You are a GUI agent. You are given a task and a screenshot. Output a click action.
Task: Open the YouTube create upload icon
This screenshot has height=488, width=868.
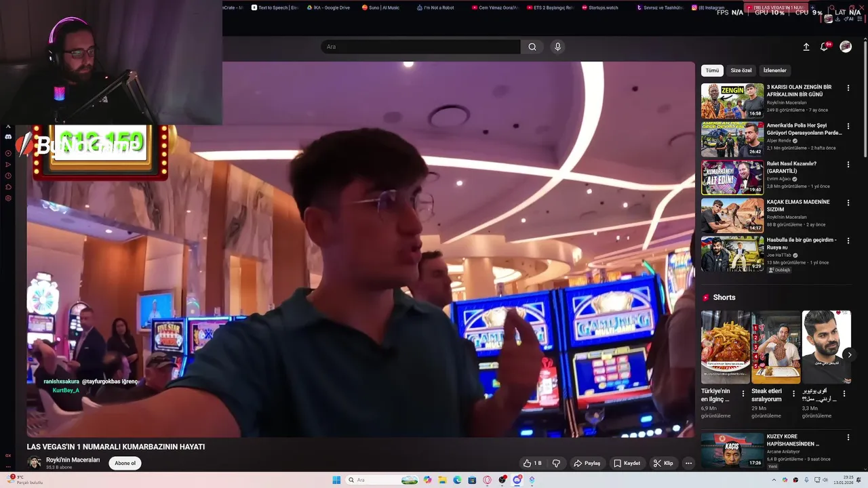[806, 47]
